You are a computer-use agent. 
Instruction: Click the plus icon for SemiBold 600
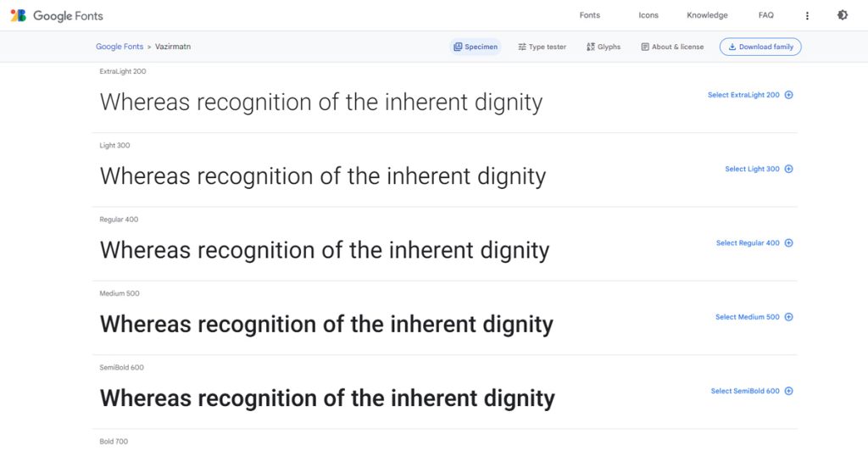click(x=788, y=392)
